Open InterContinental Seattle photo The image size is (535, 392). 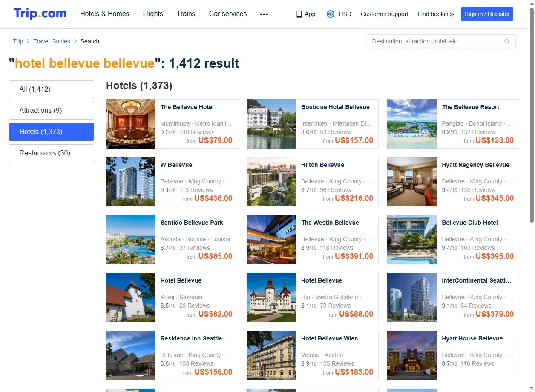tap(412, 298)
